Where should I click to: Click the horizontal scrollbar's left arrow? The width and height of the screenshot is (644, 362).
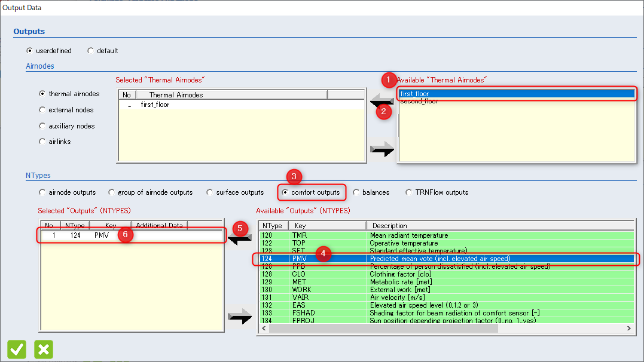pyautogui.click(x=264, y=328)
